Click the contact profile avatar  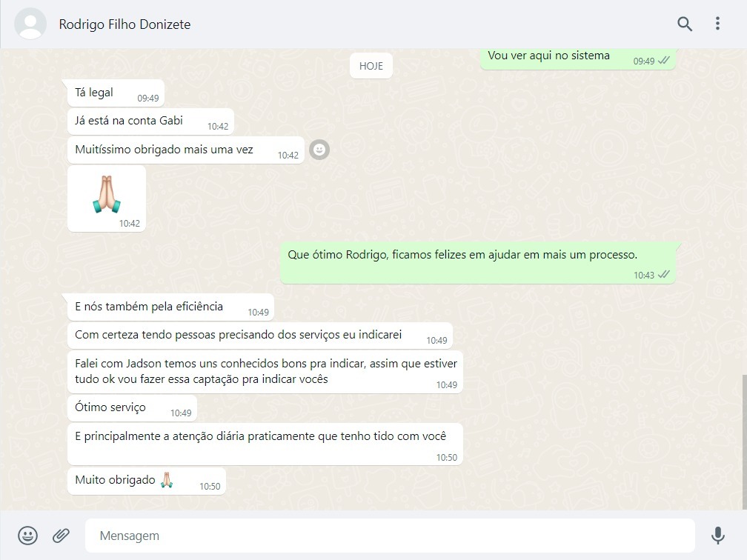click(30, 24)
